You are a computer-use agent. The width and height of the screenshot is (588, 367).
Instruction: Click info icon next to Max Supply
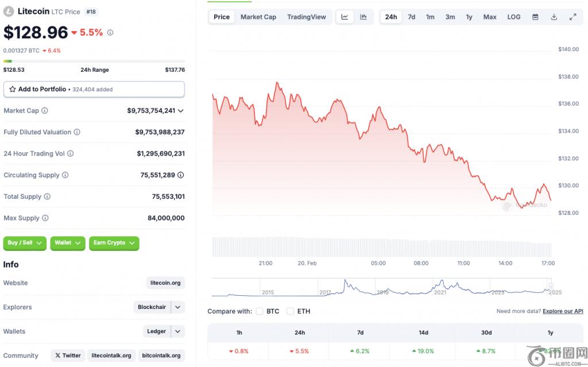tap(45, 218)
